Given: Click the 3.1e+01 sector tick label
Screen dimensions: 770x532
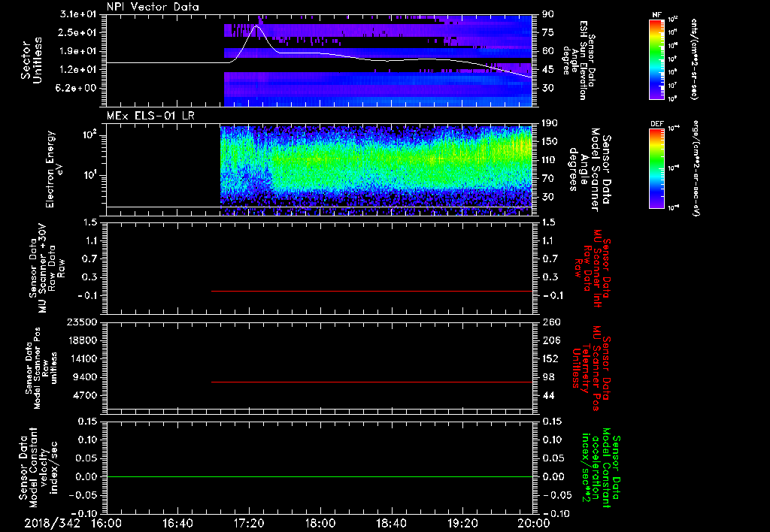Looking at the screenshot, I should pos(78,14).
